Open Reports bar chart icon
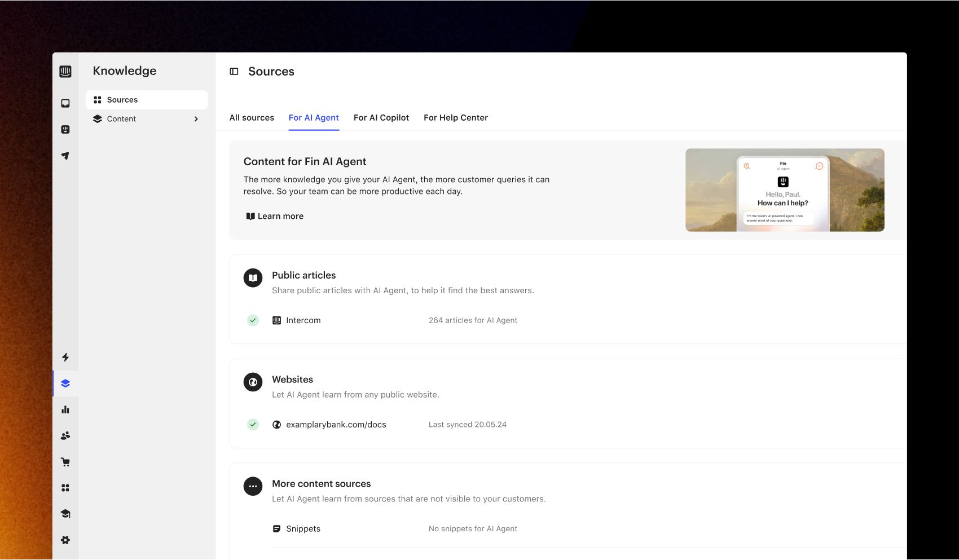959x560 pixels. point(65,409)
